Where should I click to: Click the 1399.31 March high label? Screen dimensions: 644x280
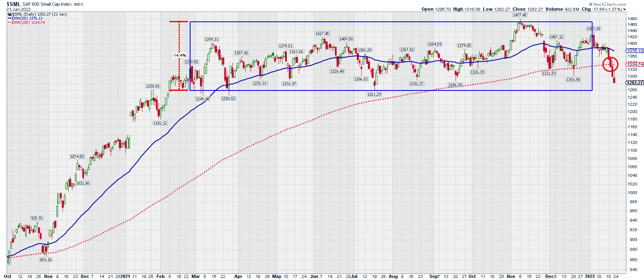[212, 39]
